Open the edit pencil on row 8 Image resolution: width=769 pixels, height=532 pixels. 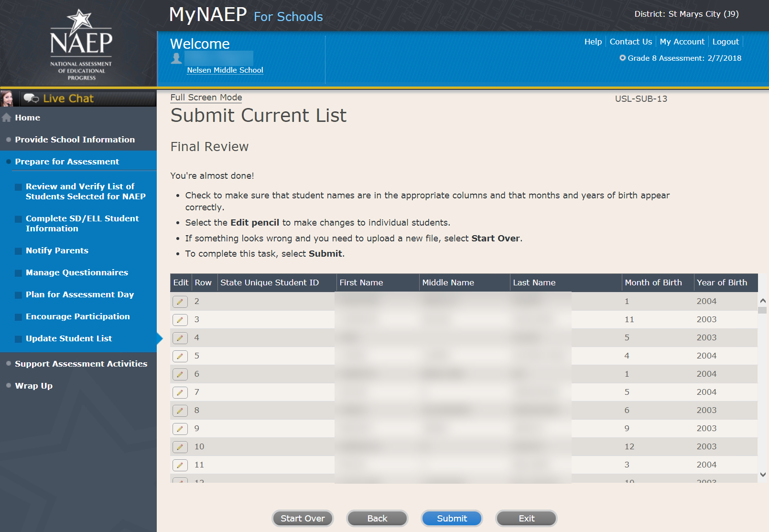(180, 411)
